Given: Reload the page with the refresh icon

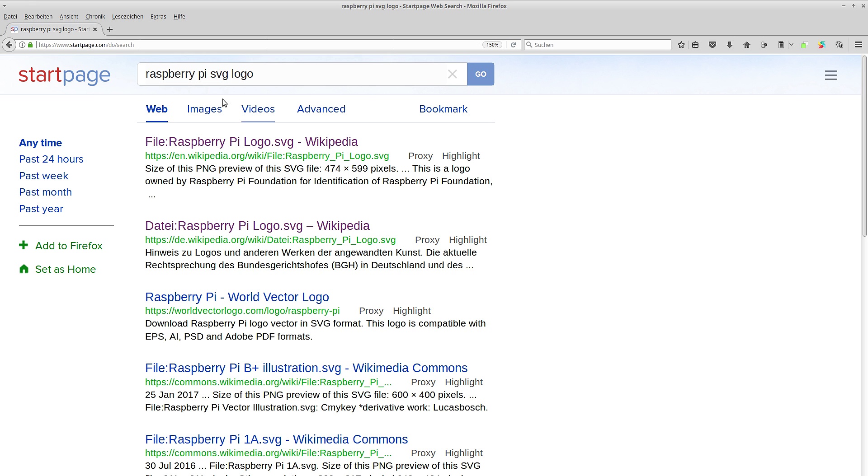Looking at the screenshot, I should (x=513, y=45).
